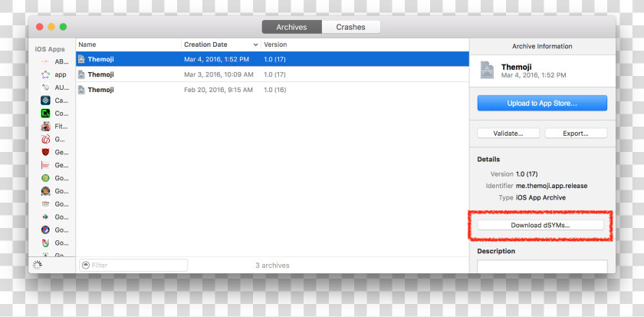
Task: Click the Themoji title in Archive Information
Action: [517, 67]
